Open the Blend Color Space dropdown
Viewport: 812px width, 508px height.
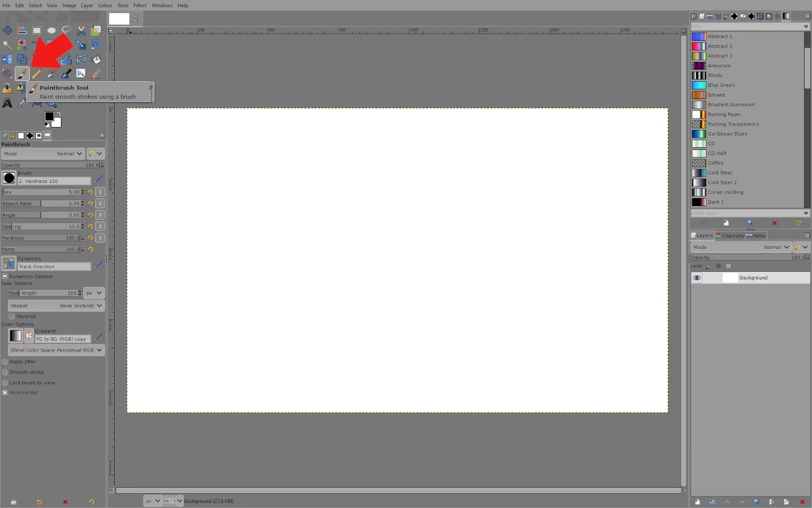click(56, 350)
